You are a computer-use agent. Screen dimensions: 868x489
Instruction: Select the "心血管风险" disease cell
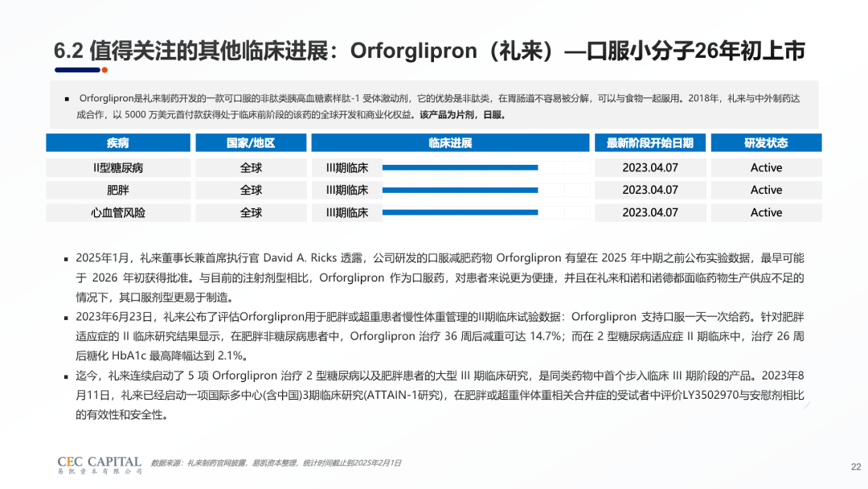(118, 213)
